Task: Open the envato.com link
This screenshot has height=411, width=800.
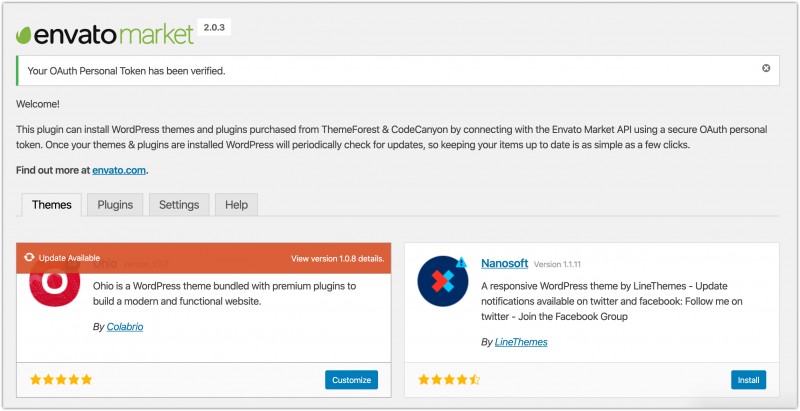Action: point(119,170)
